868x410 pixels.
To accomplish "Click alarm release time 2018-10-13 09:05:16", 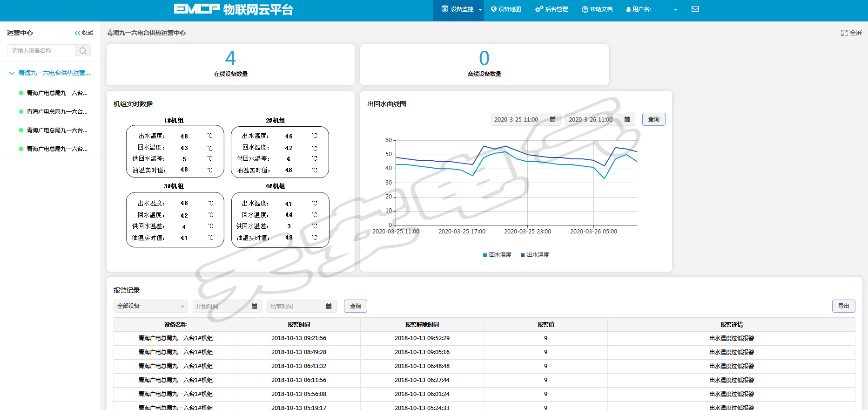I will (422, 352).
